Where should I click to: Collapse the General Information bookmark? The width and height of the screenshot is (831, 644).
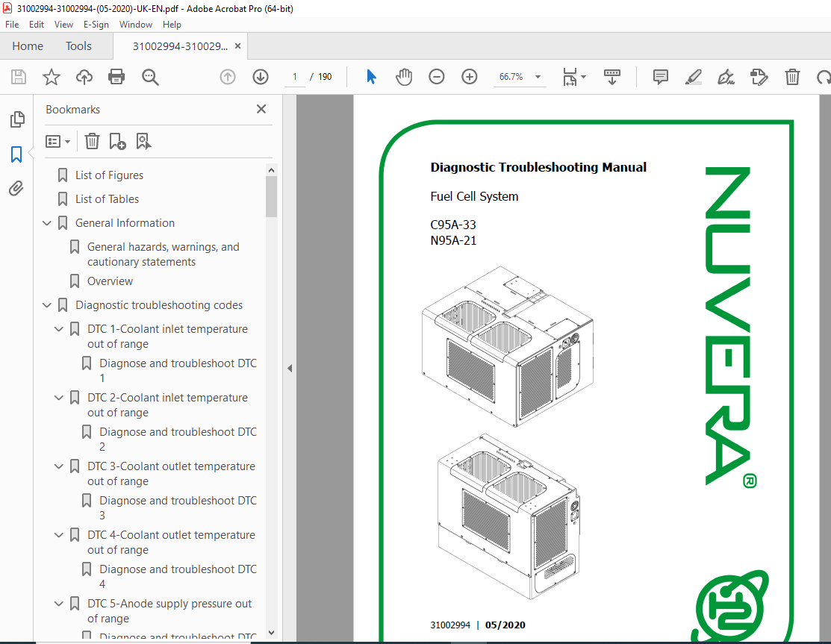[x=47, y=223]
